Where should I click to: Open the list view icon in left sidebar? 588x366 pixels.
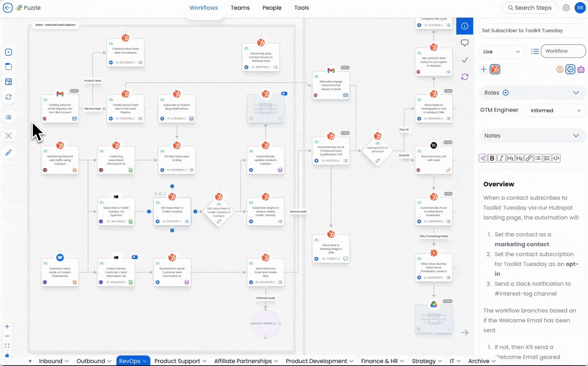[8, 117]
